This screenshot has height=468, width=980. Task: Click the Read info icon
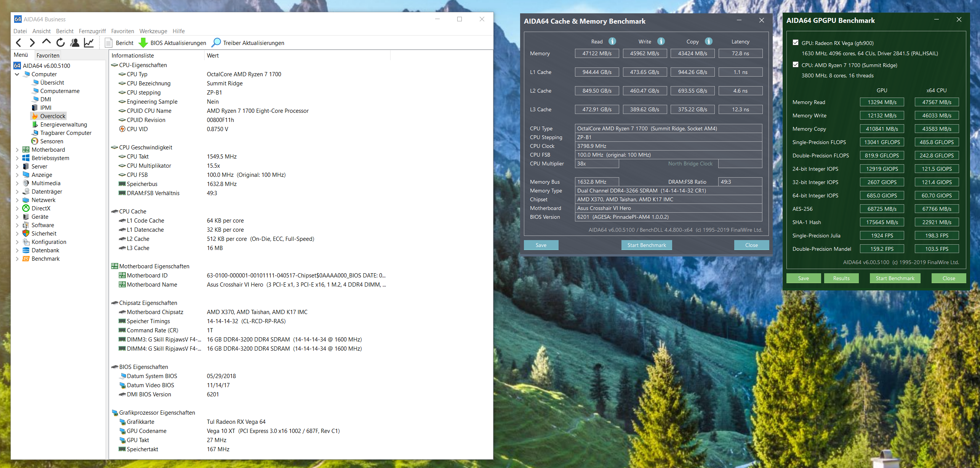[x=612, y=42]
